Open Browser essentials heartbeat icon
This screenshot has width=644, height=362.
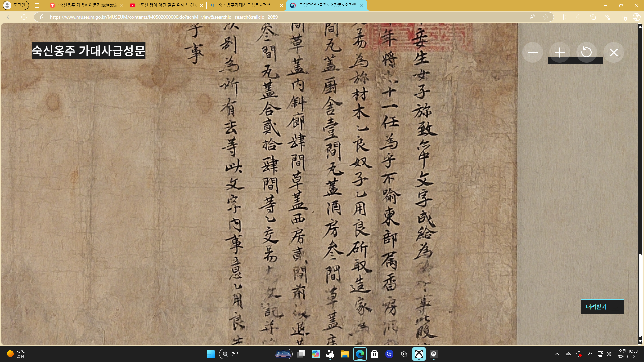(x=608, y=17)
